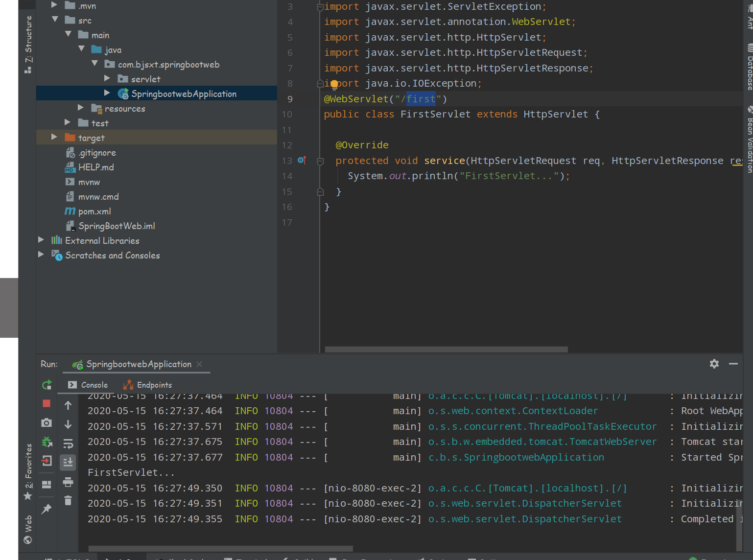Image resolution: width=753 pixels, height=560 pixels.
Task: Expand Scratches and Consoles
Action: 41,255
